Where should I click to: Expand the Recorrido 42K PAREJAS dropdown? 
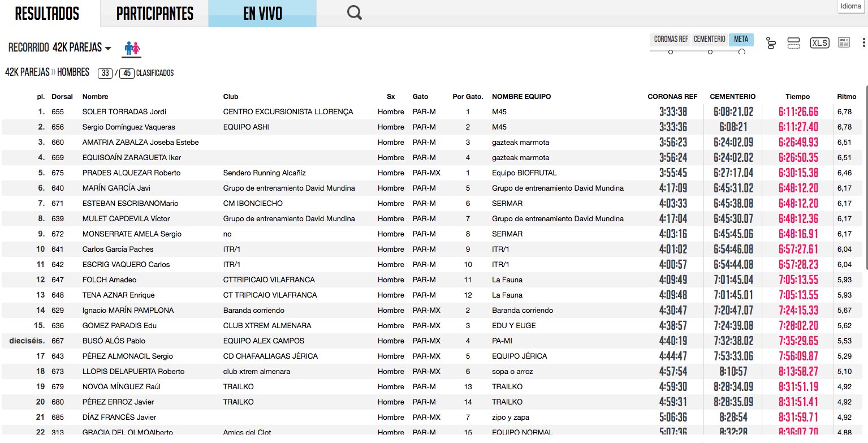81,48
